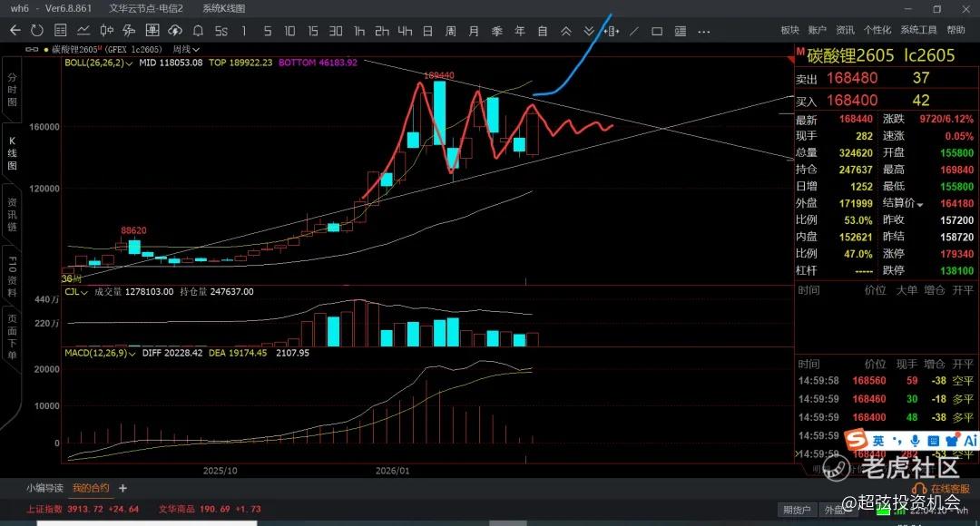Click the refresh icon in toolbar
Image resolution: width=980 pixels, height=526 pixels.
click(37, 31)
